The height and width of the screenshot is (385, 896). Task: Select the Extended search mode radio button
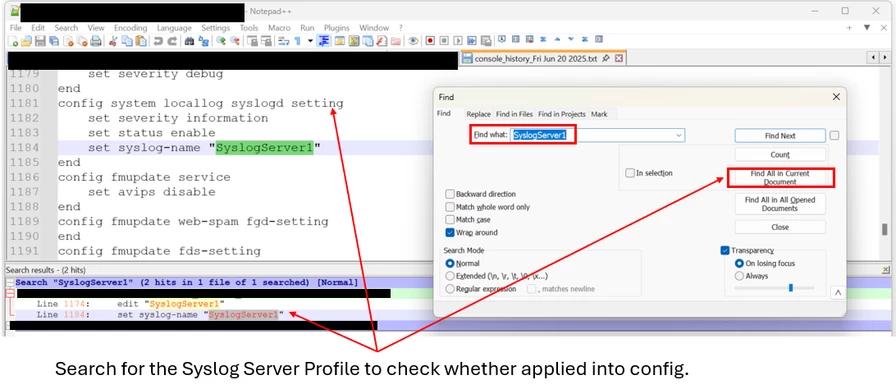coord(450,276)
